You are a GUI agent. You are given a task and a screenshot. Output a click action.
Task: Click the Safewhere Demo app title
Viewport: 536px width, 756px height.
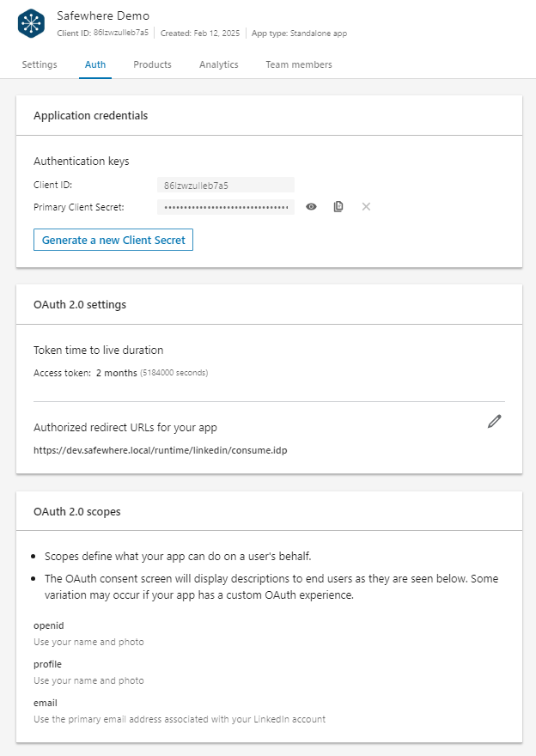[x=102, y=16]
